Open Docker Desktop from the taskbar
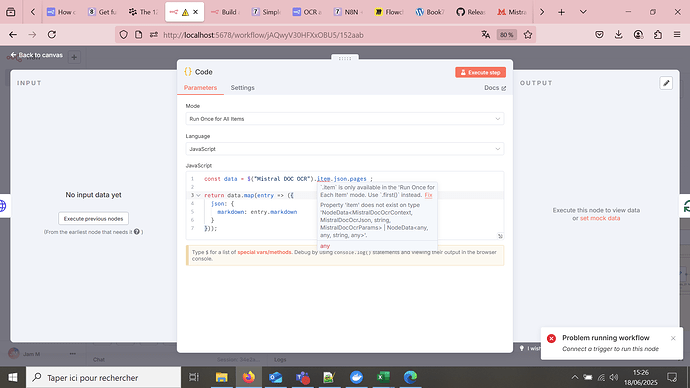690x388 pixels. pyautogui.click(x=356, y=377)
